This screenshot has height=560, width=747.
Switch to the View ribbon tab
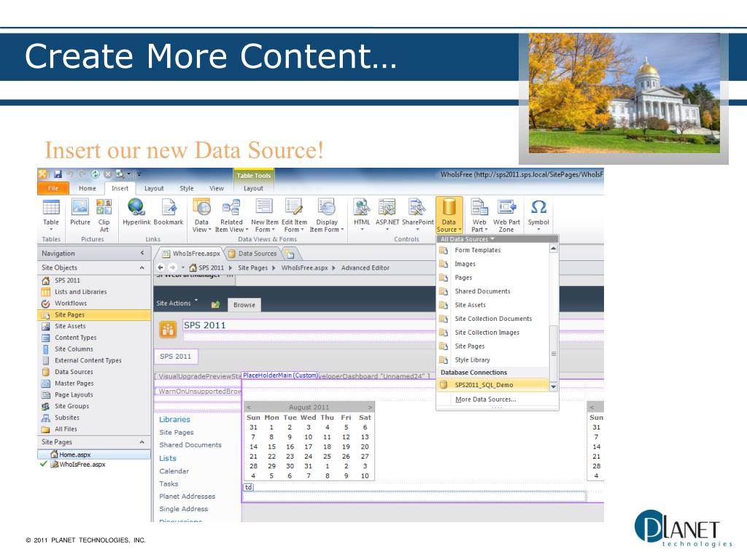[x=217, y=189]
